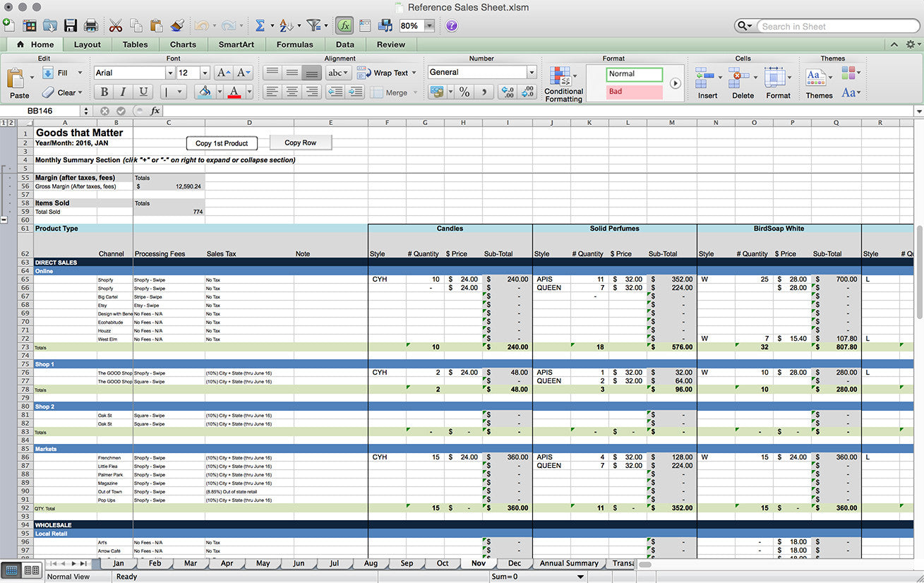Open the Wrap Text dropdown arrow
This screenshot has width=924, height=583.
[414, 73]
